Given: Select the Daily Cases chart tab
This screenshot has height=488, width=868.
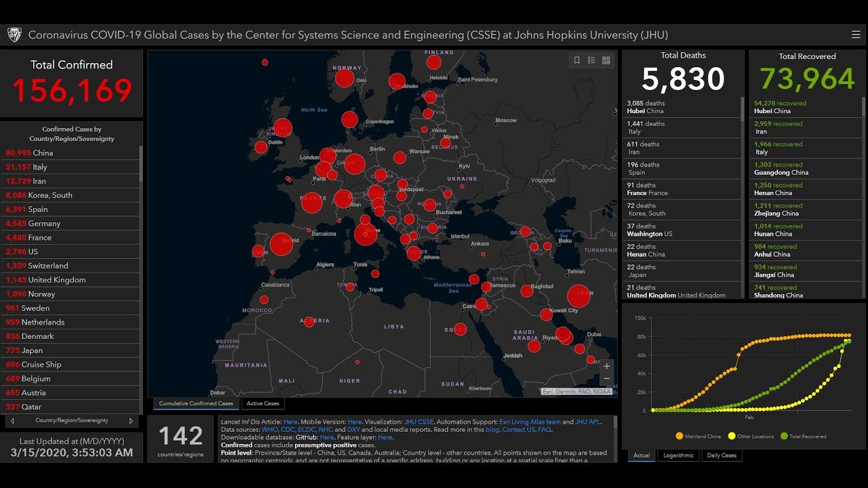Looking at the screenshot, I should [x=722, y=455].
